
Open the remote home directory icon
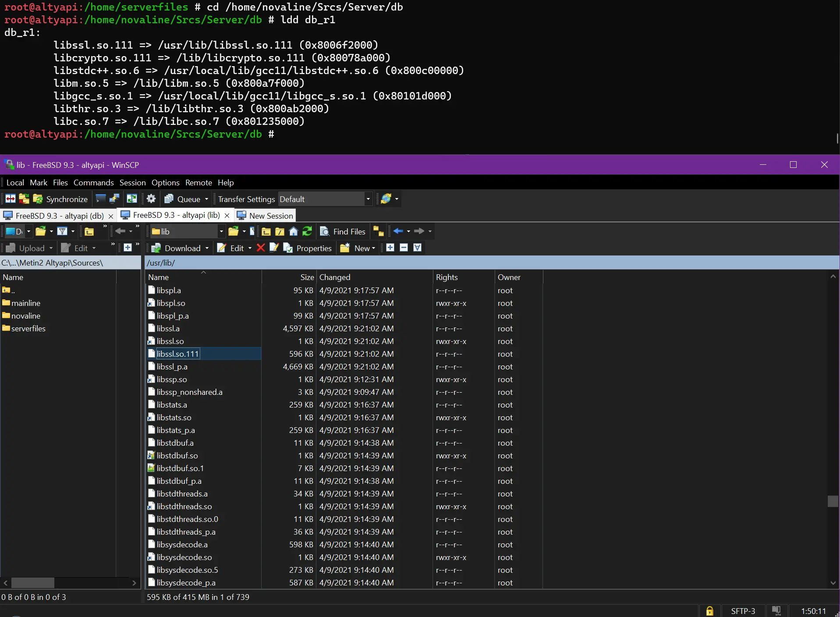[x=293, y=231]
